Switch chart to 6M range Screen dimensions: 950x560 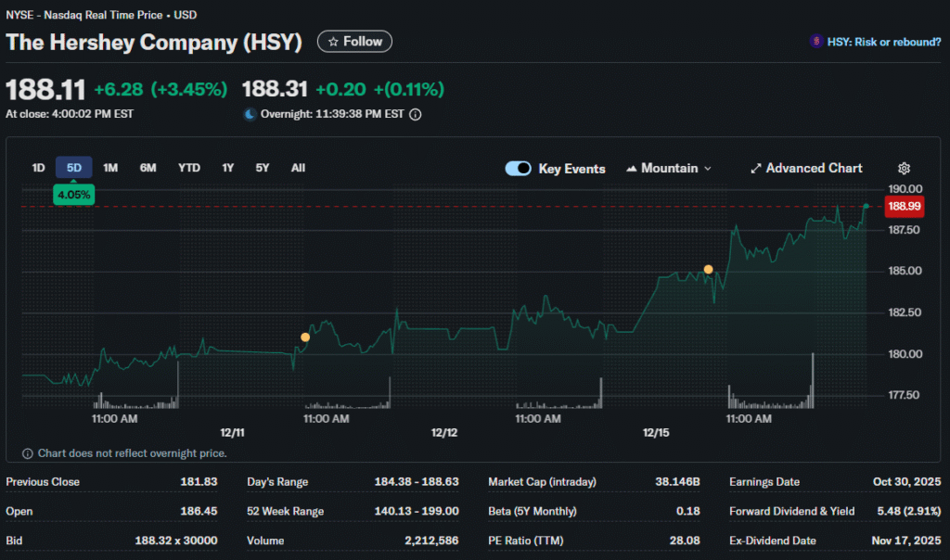[x=148, y=168]
